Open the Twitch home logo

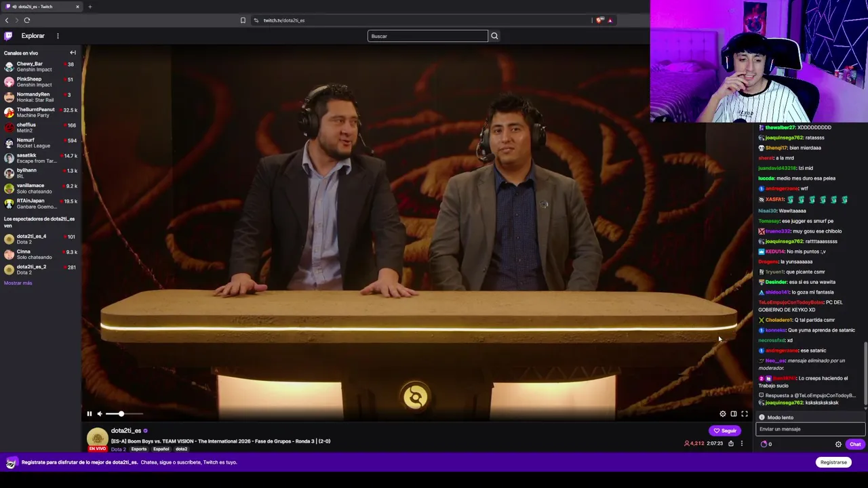tap(8, 36)
